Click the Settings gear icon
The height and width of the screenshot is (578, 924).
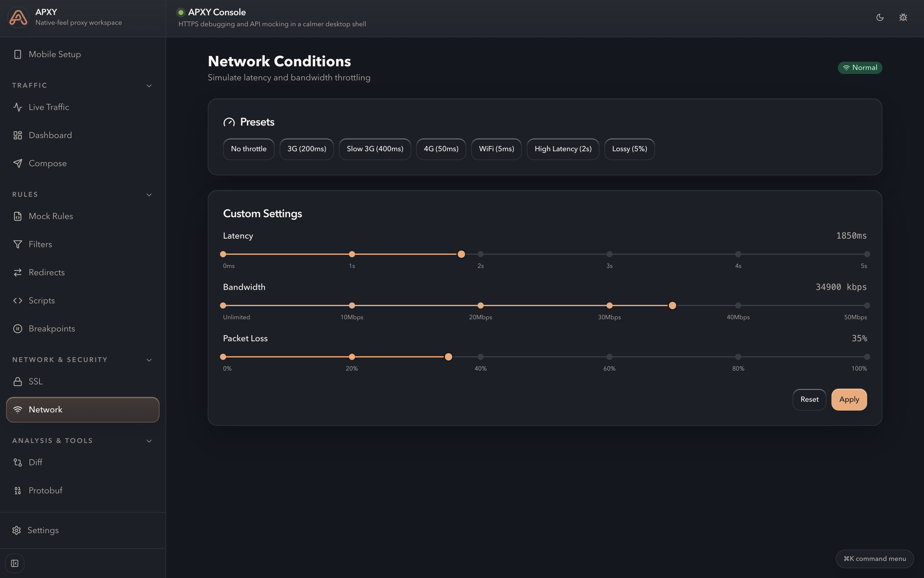click(x=16, y=530)
